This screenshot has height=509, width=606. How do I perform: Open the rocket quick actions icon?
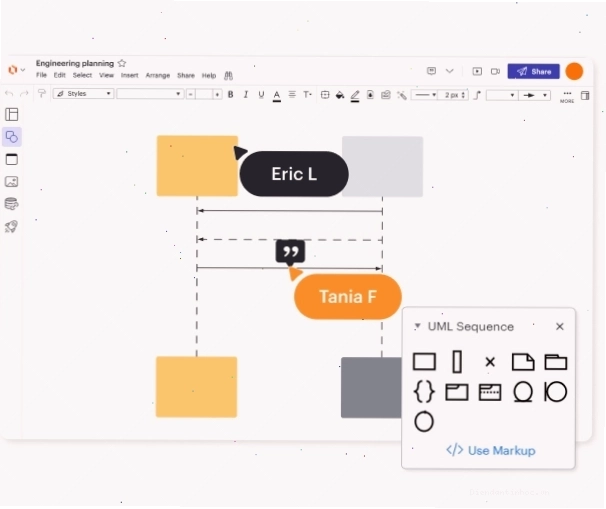tap(11, 226)
